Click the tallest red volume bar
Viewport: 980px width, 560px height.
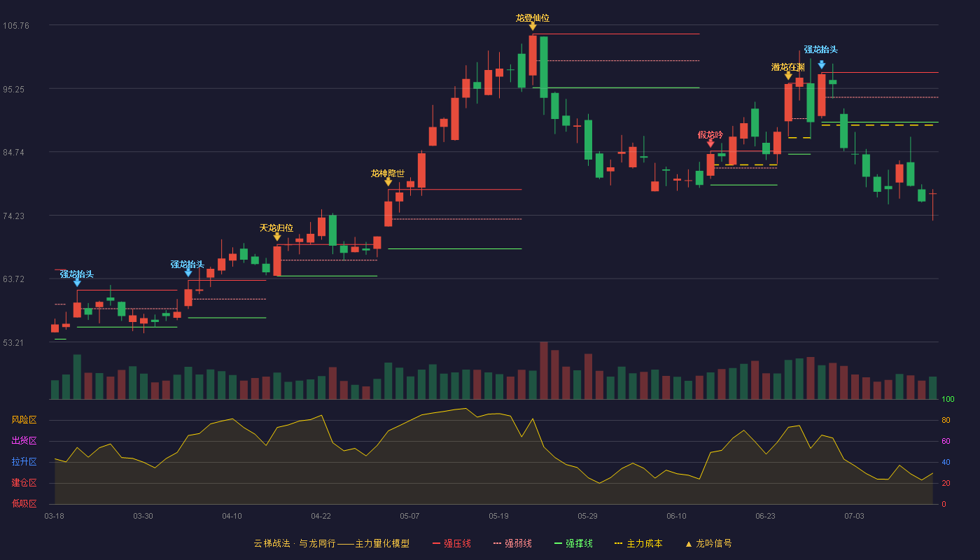[x=544, y=370]
